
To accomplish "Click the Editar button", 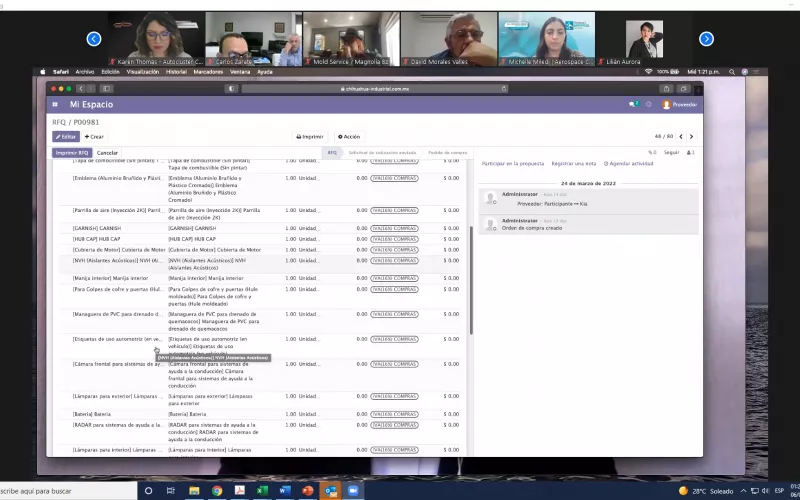I will pos(65,136).
